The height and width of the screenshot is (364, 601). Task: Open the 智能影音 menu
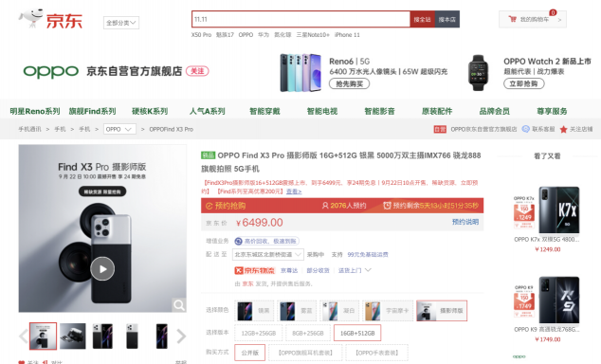tap(380, 111)
